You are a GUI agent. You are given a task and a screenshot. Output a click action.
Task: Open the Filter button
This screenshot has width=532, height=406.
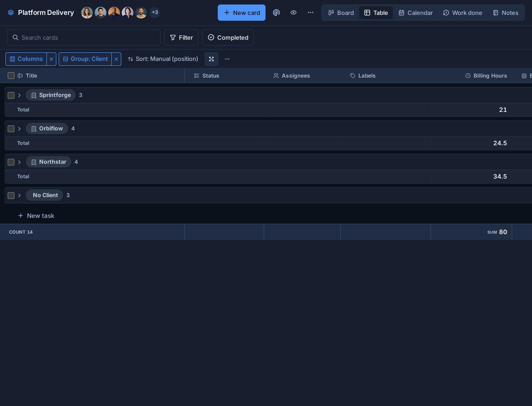[181, 37]
